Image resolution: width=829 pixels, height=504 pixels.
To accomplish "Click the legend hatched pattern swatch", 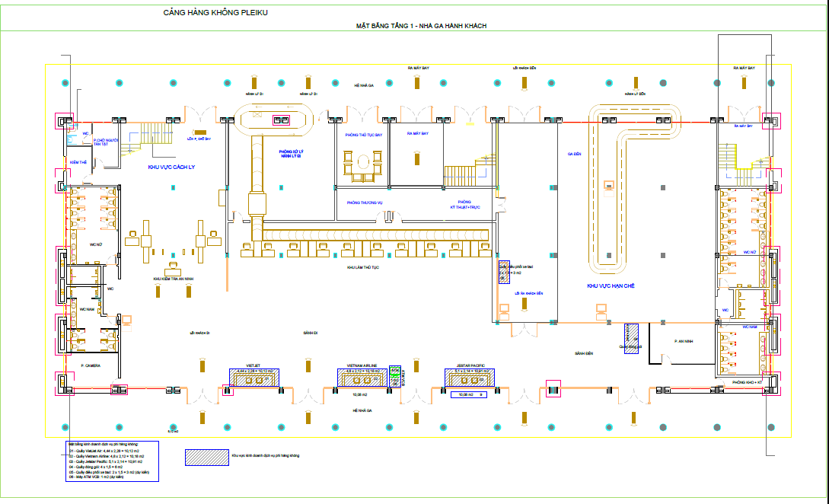I will (206, 457).
